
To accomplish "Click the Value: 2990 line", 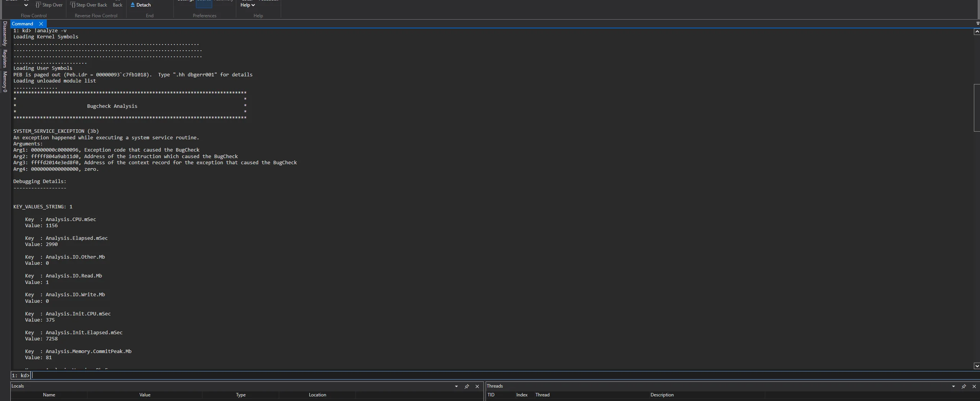I will (41, 244).
